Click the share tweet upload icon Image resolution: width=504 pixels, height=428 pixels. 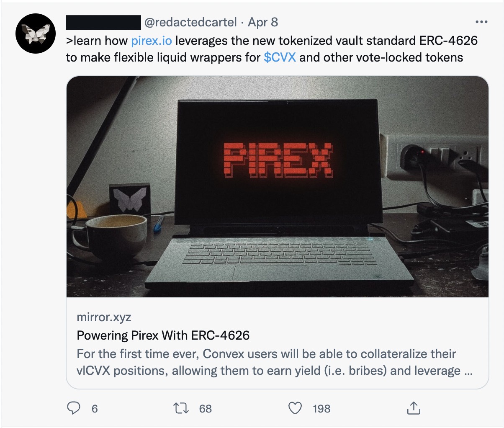coord(413,408)
